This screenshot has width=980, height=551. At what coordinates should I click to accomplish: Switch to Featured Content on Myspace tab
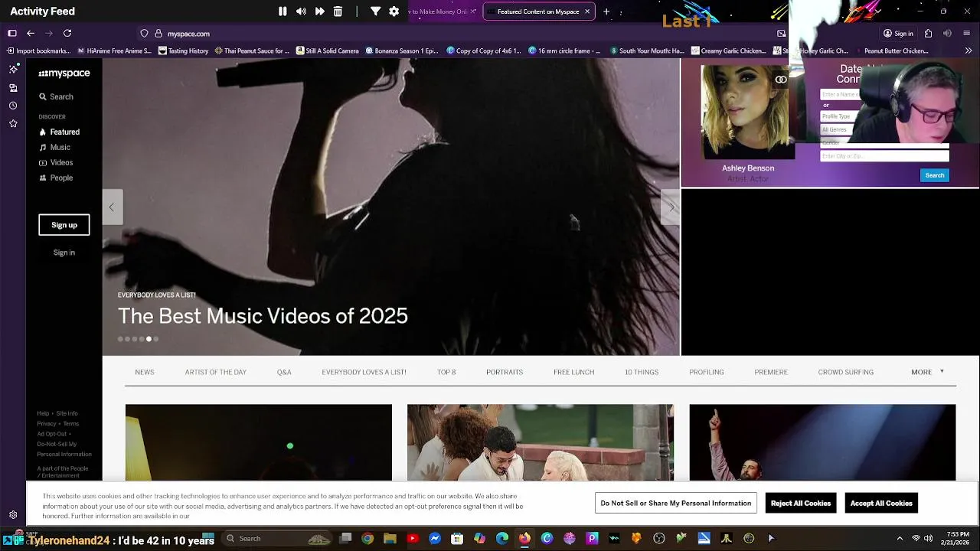[537, 11]
